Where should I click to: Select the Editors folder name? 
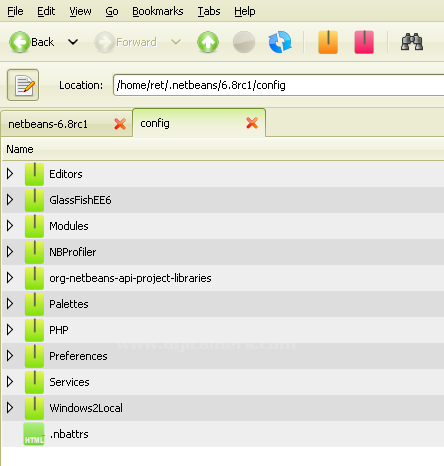[x=66, y=174]
